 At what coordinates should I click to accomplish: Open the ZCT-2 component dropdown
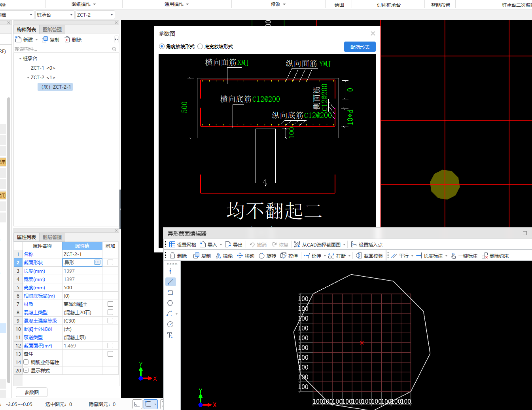click(95, 15)
